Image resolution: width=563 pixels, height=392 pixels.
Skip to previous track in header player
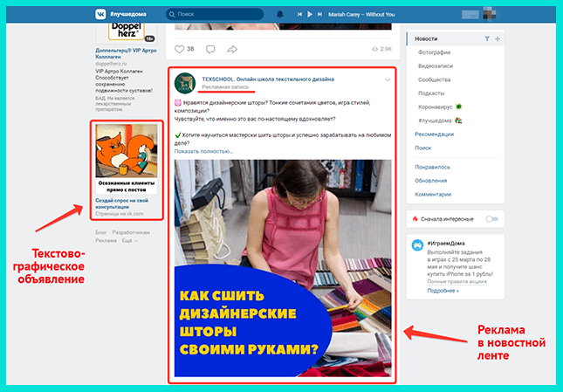299,14
